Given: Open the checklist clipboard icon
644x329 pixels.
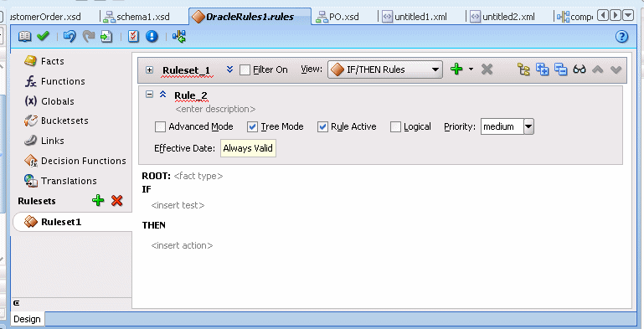Looking at the screenshot, I should [133, 37].
